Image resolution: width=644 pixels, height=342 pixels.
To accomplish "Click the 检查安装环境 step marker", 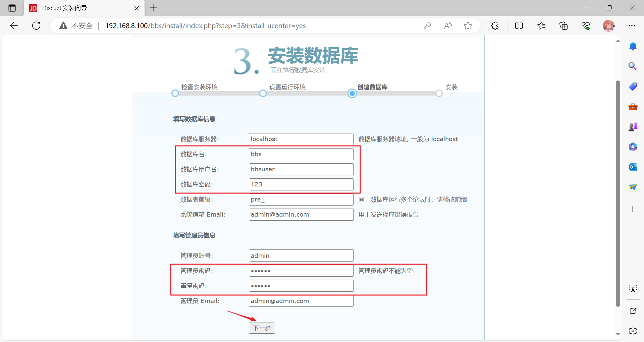I will click(x=175, y=93).
